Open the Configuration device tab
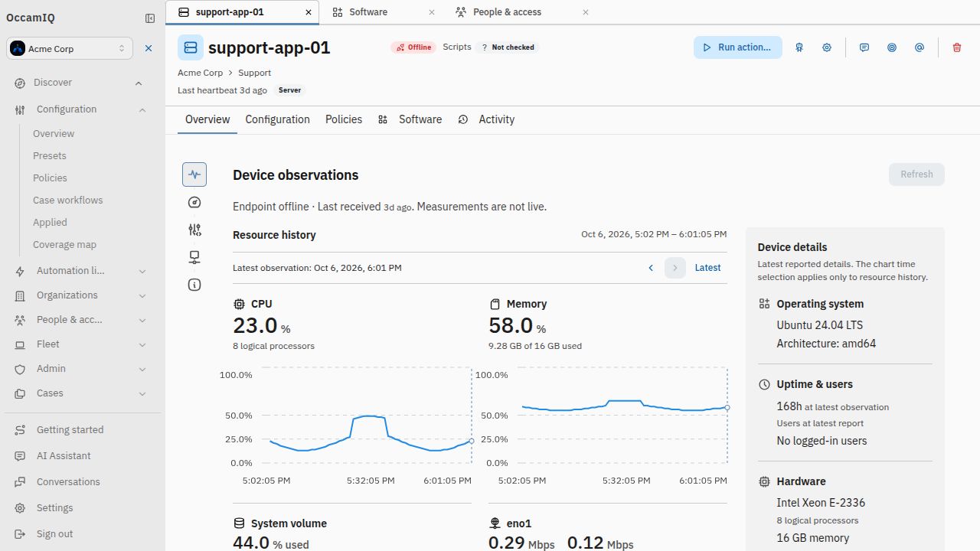Screen dimensions: 980x551 tap(277, 119)
